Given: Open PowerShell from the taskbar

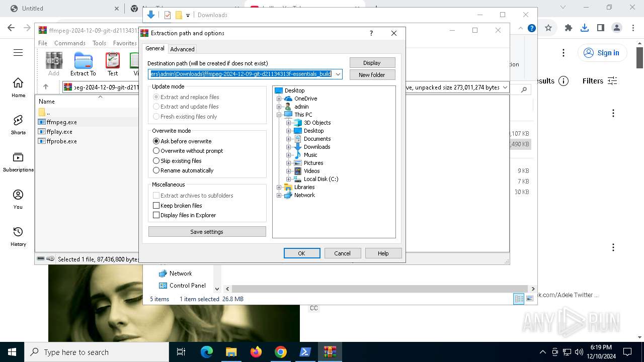Looking at the screenshot, I should tap(305, 352).
